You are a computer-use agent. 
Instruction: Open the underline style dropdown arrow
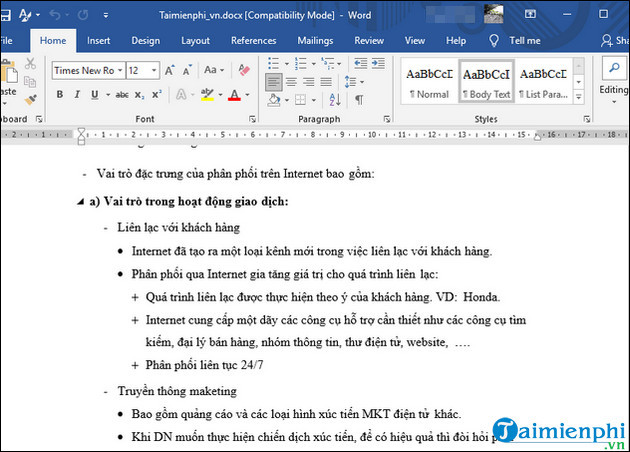(108, 95)
